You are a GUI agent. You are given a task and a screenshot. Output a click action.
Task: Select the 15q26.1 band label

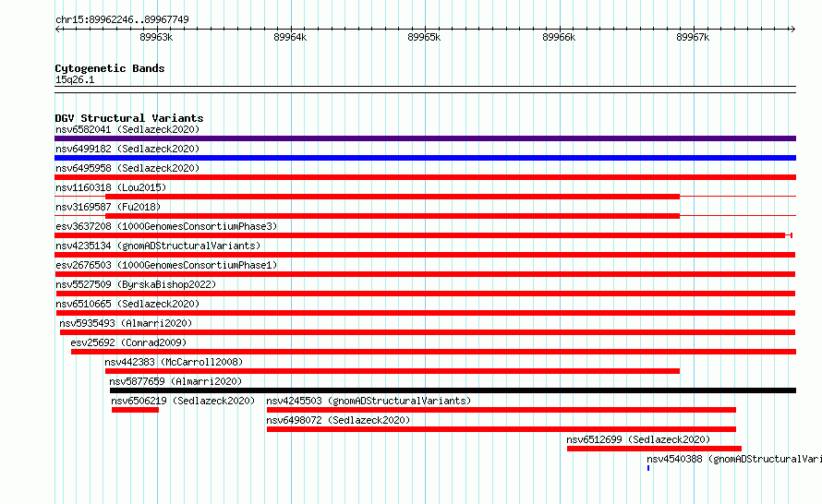[75, 79]
